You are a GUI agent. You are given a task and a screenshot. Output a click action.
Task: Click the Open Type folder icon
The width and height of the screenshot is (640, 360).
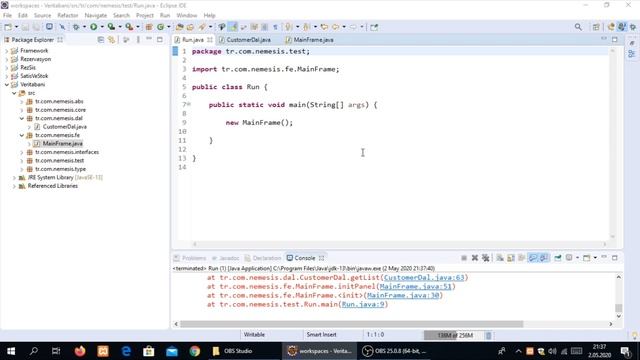[180, 27]
